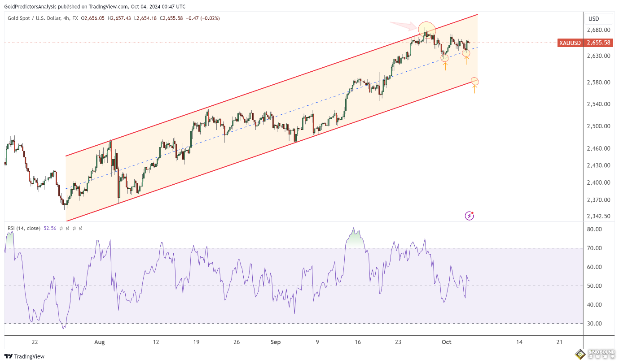Click the RSI value 52.56
Viewport: 619px width, 364px height.
click(x=50, y=228)
